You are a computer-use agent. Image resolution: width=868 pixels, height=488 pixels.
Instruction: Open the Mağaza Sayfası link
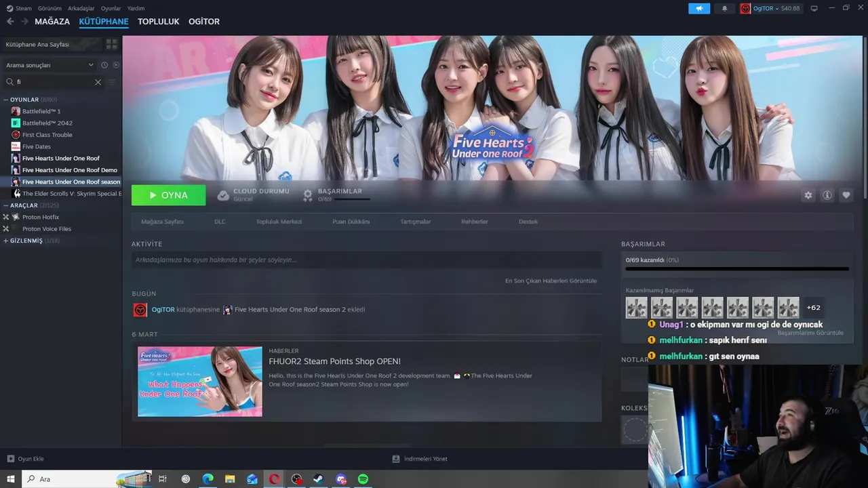pyautogui.click(x=163, y=222)
